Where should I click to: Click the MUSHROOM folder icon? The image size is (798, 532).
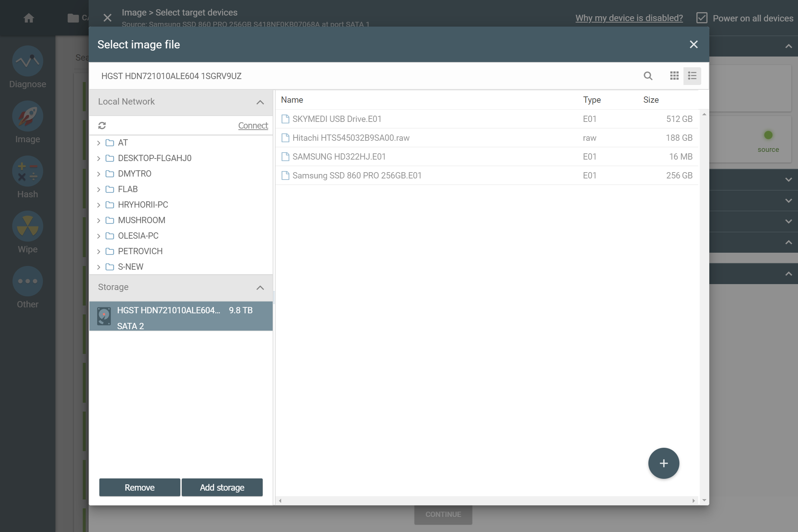[110, 220]
